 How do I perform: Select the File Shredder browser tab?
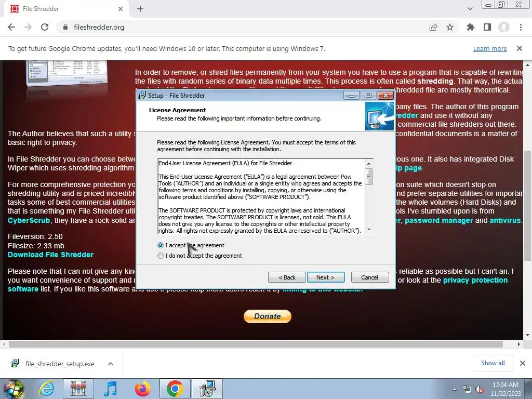pyautogui.click(x=66, y=9)
